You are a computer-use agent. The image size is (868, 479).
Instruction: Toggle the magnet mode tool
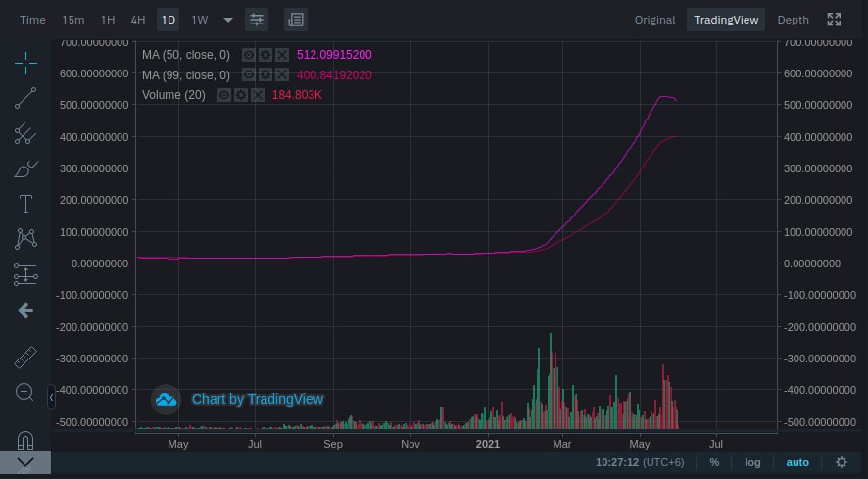coord(25,440)
